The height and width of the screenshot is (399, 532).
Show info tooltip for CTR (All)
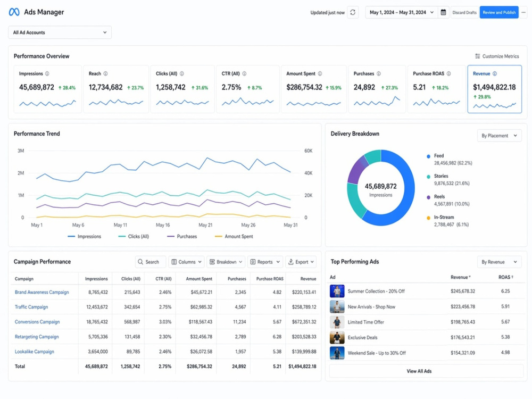[244, 73]
